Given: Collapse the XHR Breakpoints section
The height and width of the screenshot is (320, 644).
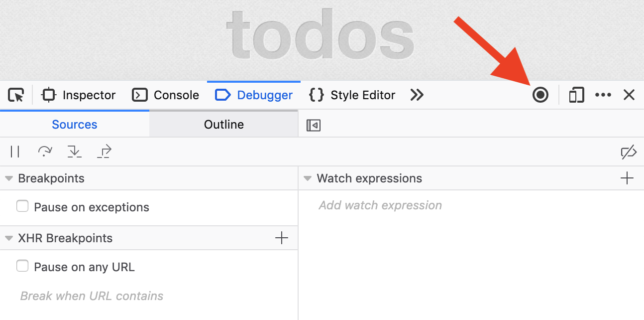Looking at the screenshot, I should tap(9, 238).
